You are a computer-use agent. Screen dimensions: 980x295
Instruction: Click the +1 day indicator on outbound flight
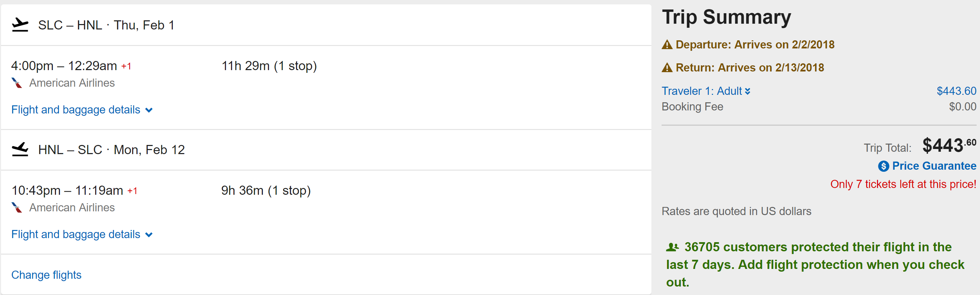click(x=126, y=66)
